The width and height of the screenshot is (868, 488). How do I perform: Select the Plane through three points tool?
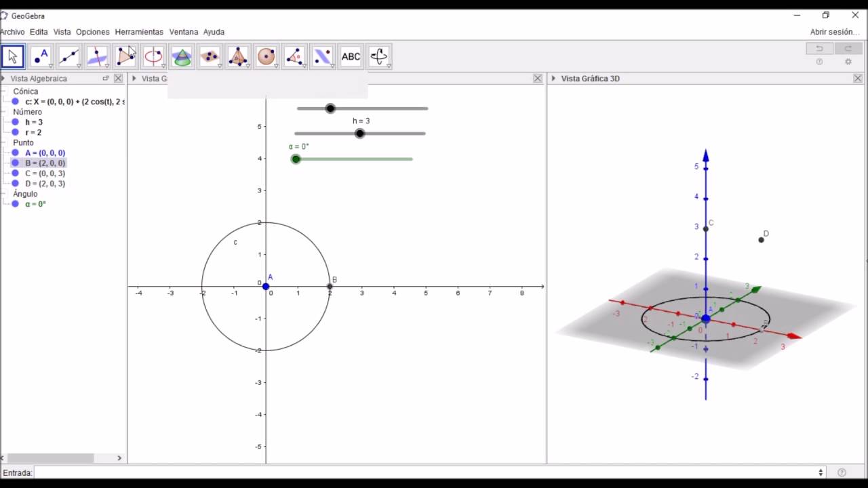pyautogui.click(x=210, y=57)
